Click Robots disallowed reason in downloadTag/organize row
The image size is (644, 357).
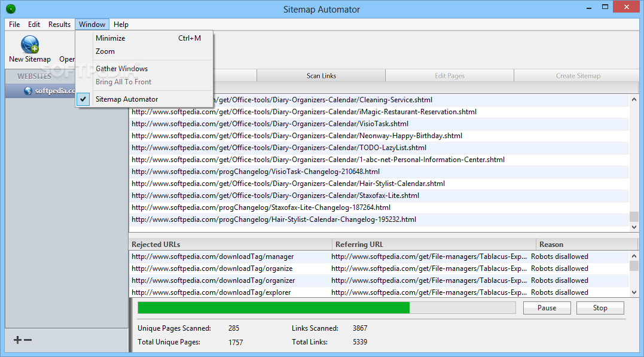pyautogui.click(x=560, y=268)
